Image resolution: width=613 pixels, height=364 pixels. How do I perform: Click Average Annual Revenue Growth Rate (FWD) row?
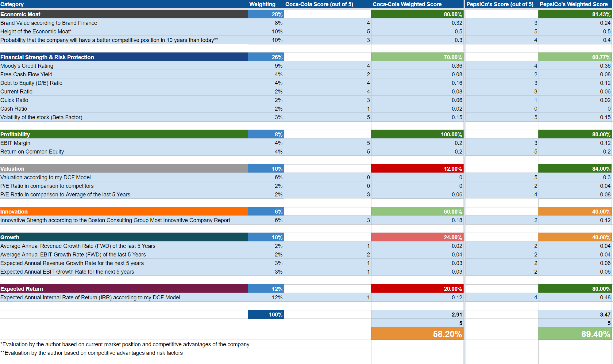(x=124, y=246)
